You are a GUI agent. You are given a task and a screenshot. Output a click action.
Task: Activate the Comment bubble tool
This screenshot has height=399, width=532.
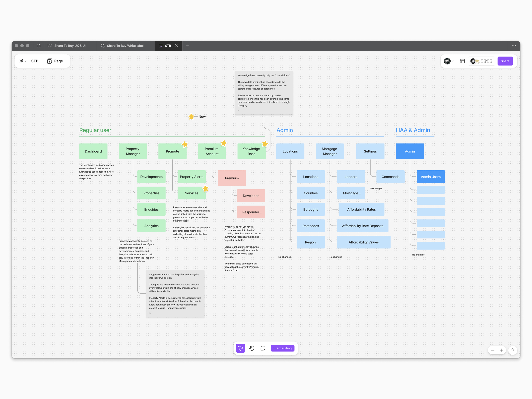tap(263, 348)
